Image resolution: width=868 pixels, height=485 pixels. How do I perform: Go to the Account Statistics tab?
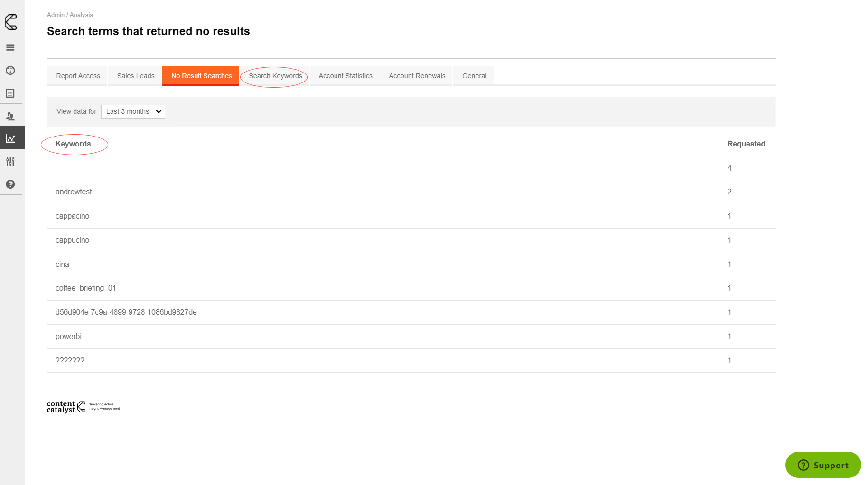click(x=345, y=76)
